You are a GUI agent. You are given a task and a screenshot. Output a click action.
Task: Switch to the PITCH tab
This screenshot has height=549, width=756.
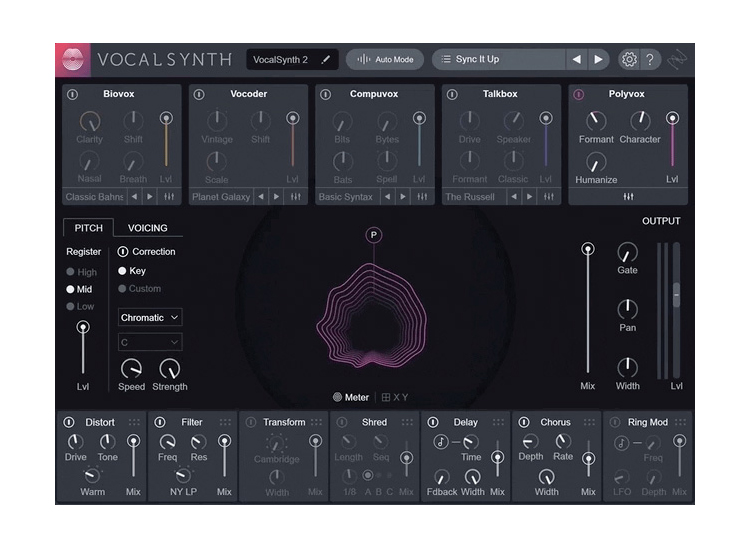[x=89, y=228]
